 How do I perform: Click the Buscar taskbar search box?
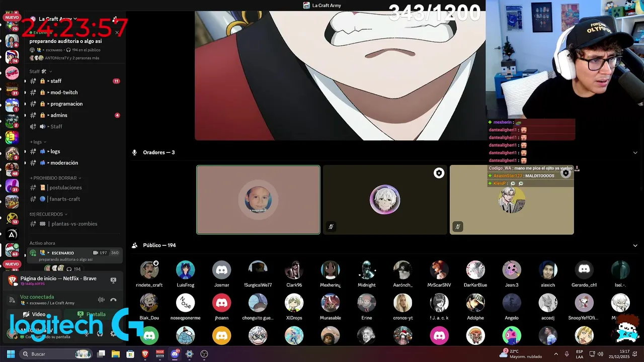56,354
